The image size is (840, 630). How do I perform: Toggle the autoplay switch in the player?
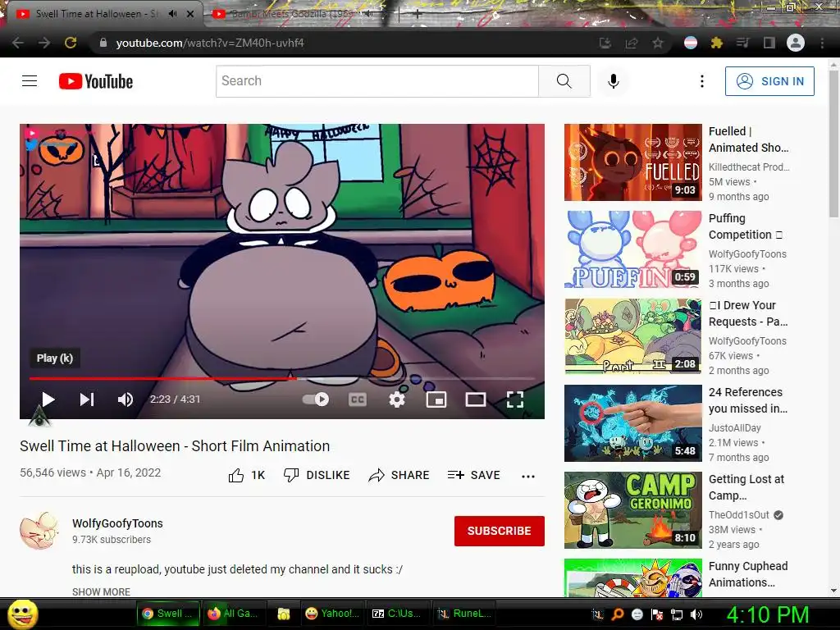coord(316,399)
